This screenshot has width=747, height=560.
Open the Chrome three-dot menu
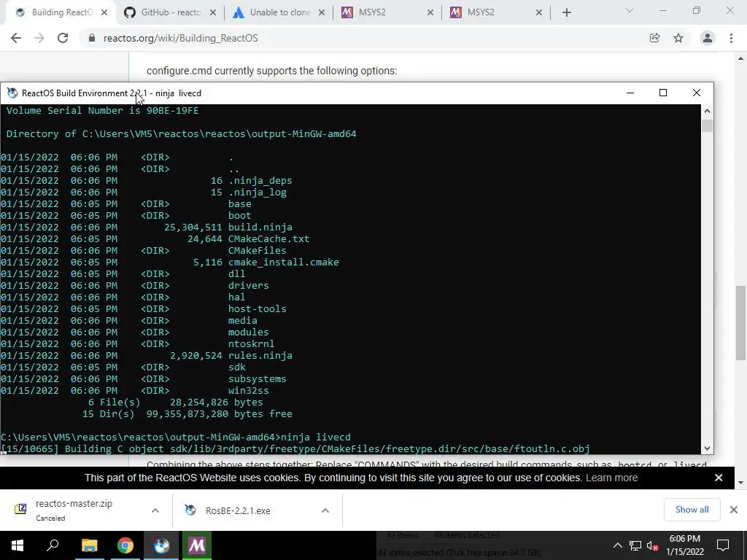[x=731, y=38]
